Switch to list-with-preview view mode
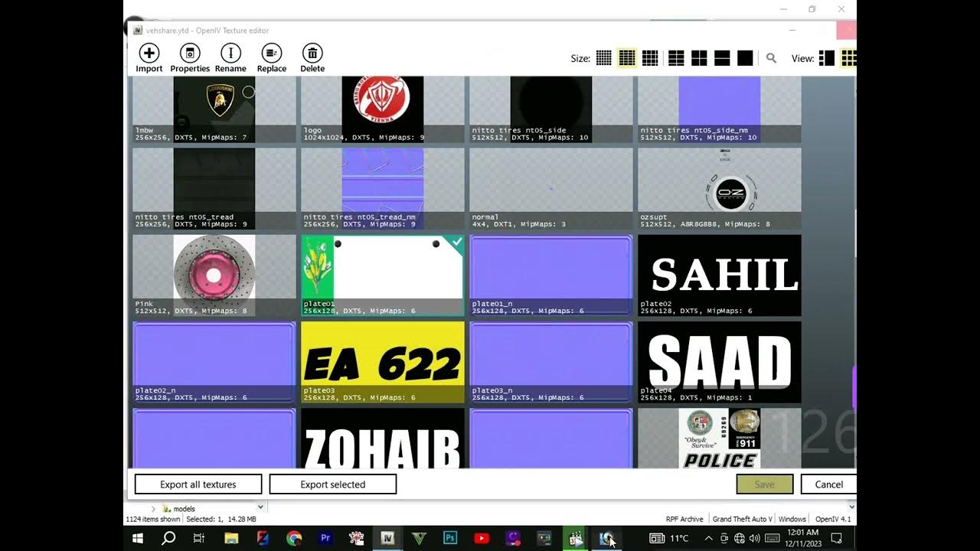 pyautogui.click(x=827, y=58)
